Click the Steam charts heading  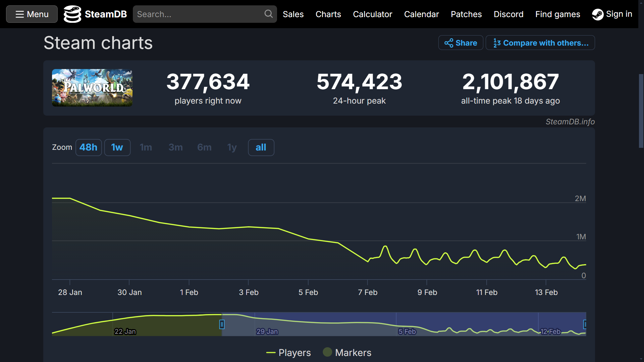coord(98,43)
